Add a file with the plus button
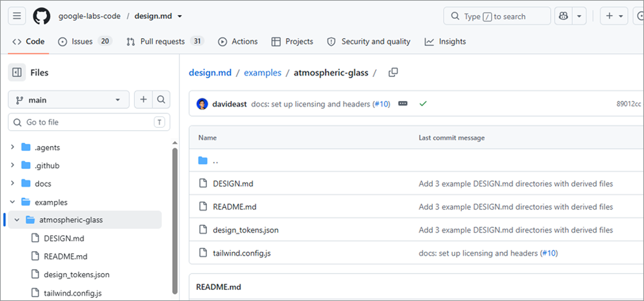644x301 pixels. point(143,100)
